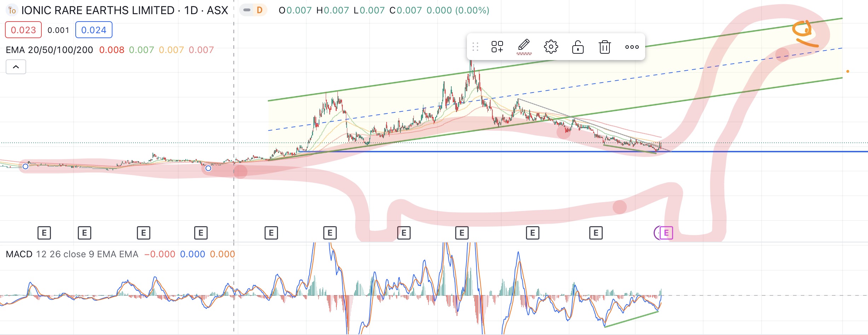Lock the selected drawing with padlock icon
The height and width of the screenshot is (335, 868).
pyautogui.click(x=578, y=47)
